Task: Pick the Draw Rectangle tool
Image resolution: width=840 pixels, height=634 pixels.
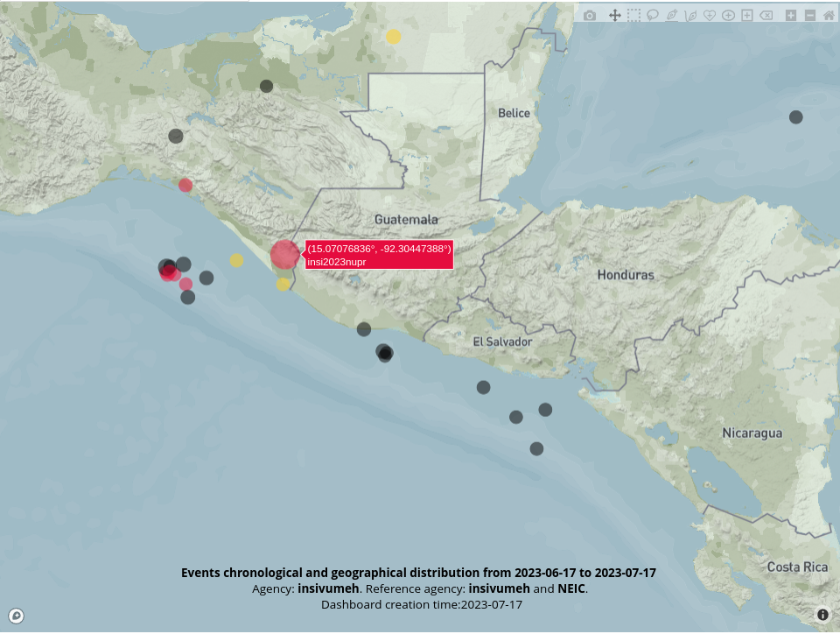Action: pyautogui.click(x=747, y=16)
